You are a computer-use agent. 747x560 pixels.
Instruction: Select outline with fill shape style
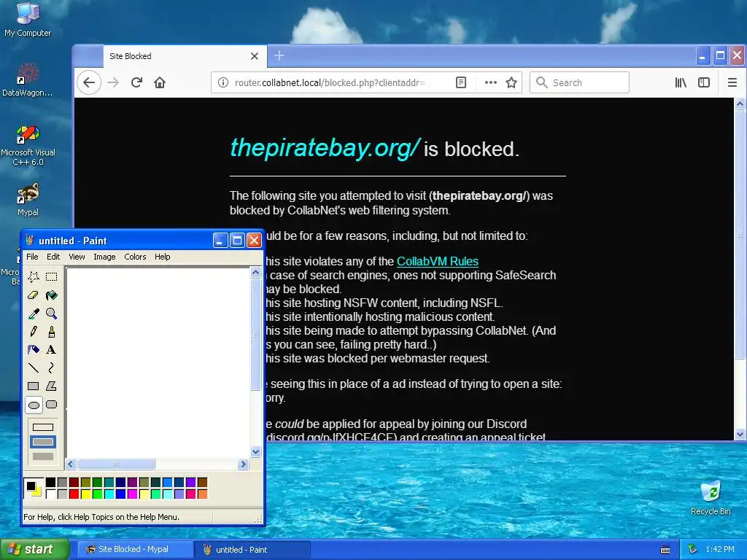pos(43,442)
